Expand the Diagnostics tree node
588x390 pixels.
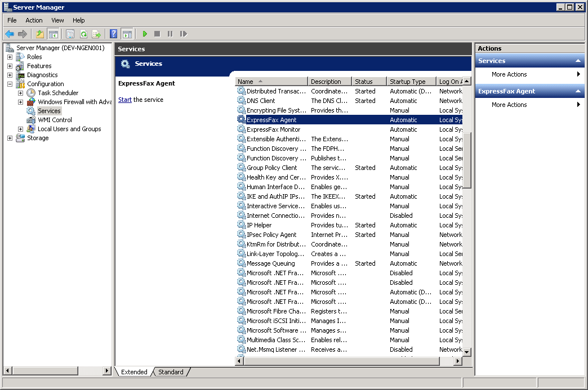[x=10, y=75]
